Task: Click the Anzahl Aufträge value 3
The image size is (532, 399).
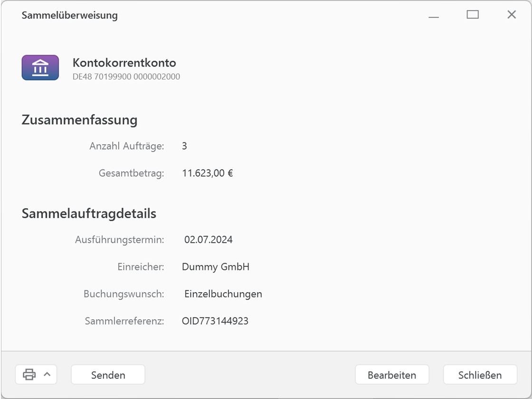Action: 185,146
